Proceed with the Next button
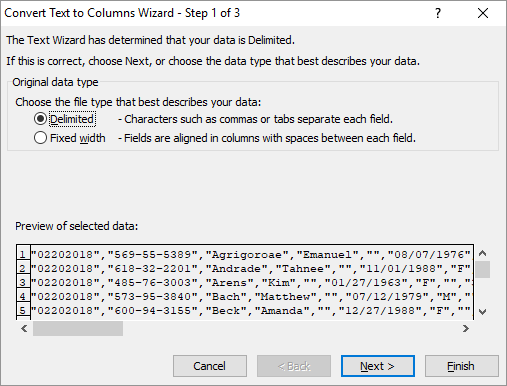The image size is (507, 386). [378, 366]
